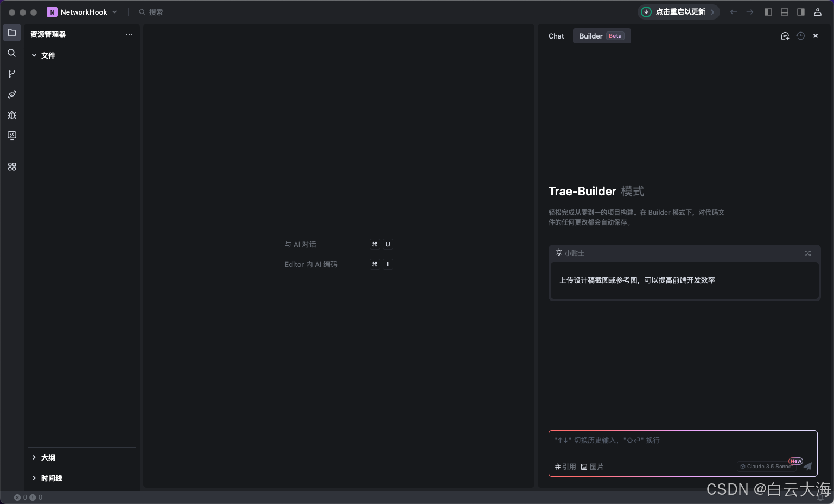Click #引用 reference button

click(x=565, y=467)
